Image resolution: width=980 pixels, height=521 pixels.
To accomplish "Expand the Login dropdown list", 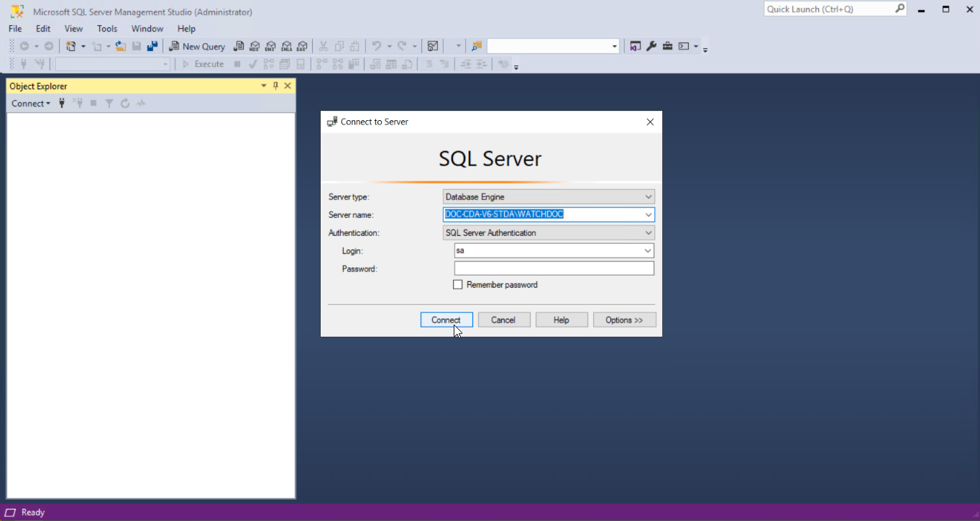I will click(x=648, y=251).
